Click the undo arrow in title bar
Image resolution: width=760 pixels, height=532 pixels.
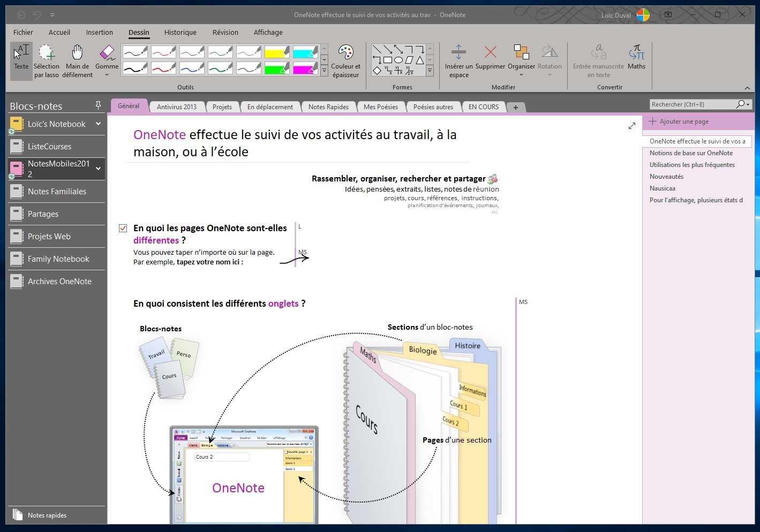pyautogui.click(x=36, y=15)
